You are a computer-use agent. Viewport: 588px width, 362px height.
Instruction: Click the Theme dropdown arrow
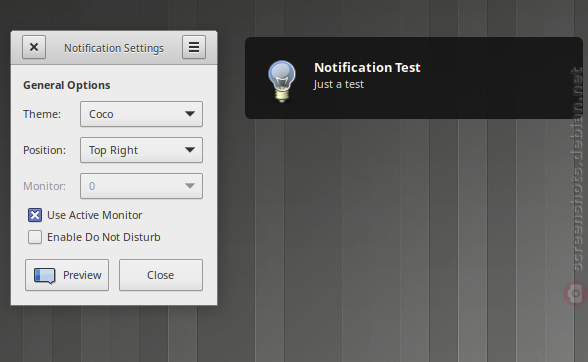190,114
